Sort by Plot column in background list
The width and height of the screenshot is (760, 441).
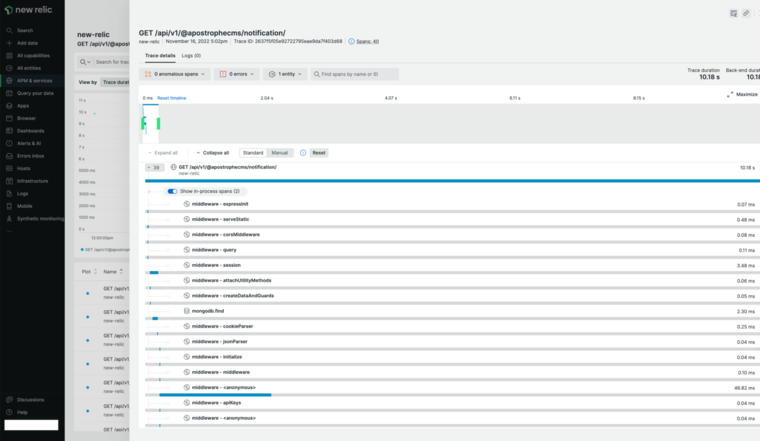coord(89,272)
